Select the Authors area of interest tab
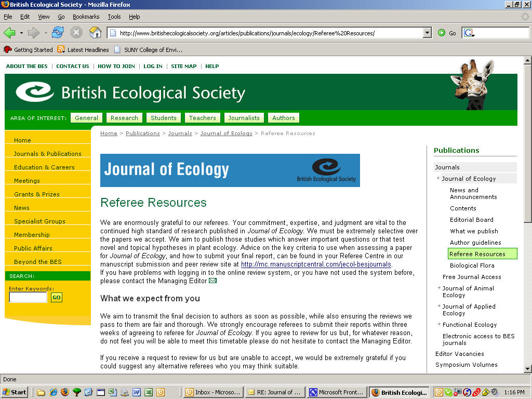 pyautogui.click(x=283, y=118)
